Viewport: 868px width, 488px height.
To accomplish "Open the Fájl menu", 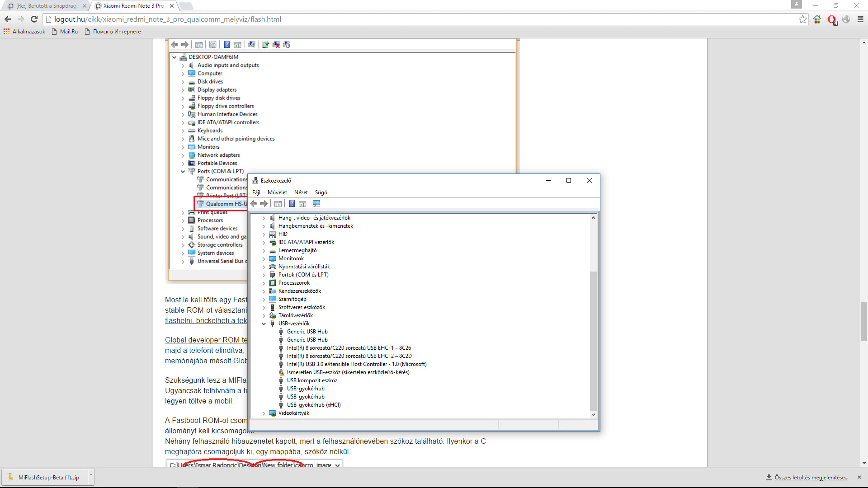I will (x=256, y=192).
